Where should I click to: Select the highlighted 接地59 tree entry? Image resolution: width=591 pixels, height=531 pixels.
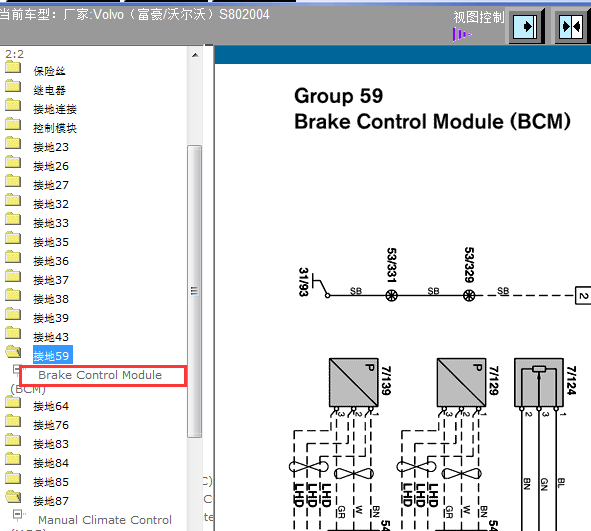pos(53,355)
